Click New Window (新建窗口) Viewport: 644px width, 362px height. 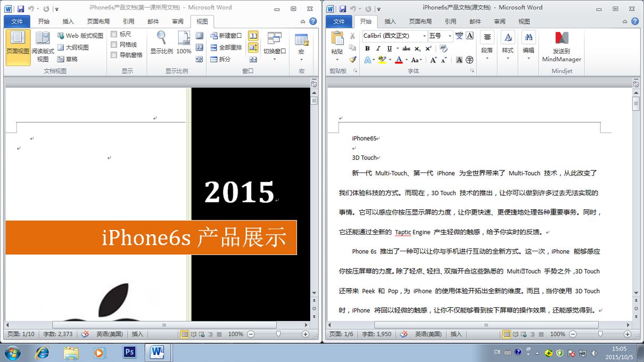(226, 36)
